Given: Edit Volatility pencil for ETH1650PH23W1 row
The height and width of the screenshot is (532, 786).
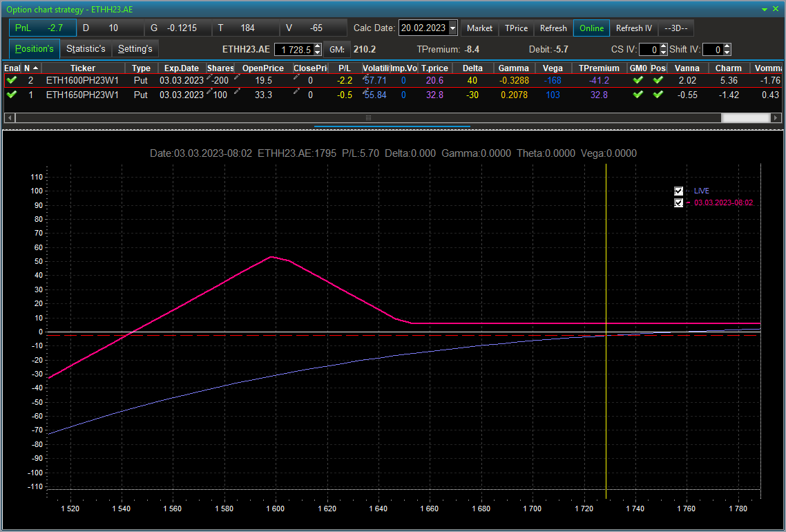Looking at the screenshot, I should tap(366, 91).
